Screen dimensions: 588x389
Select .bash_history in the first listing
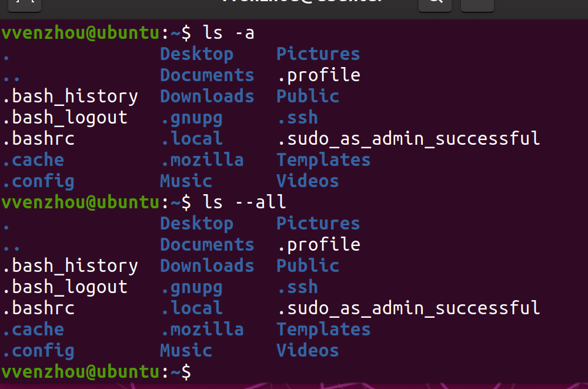(70, 97)
